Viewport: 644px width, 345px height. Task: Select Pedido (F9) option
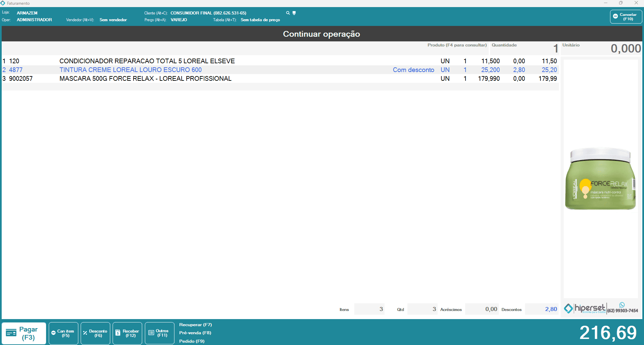click(192, 341)
